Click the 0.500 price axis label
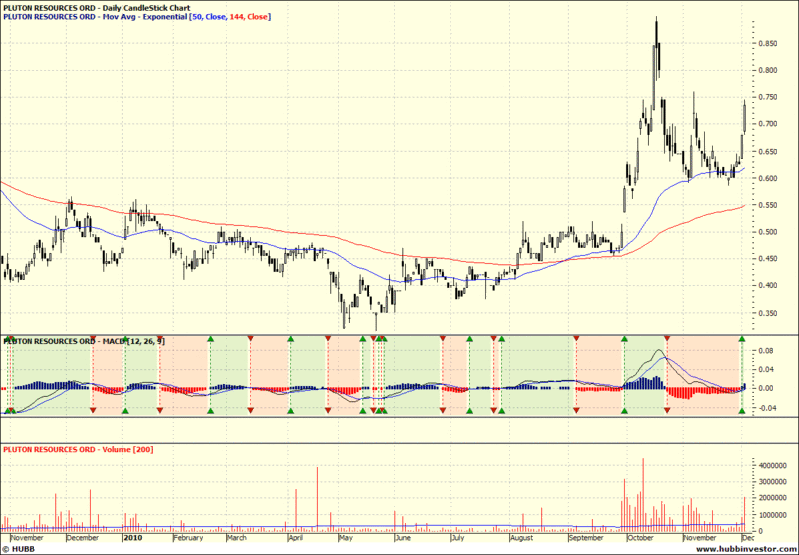Viewport: 799px width, 555px height. click(767, 232)
